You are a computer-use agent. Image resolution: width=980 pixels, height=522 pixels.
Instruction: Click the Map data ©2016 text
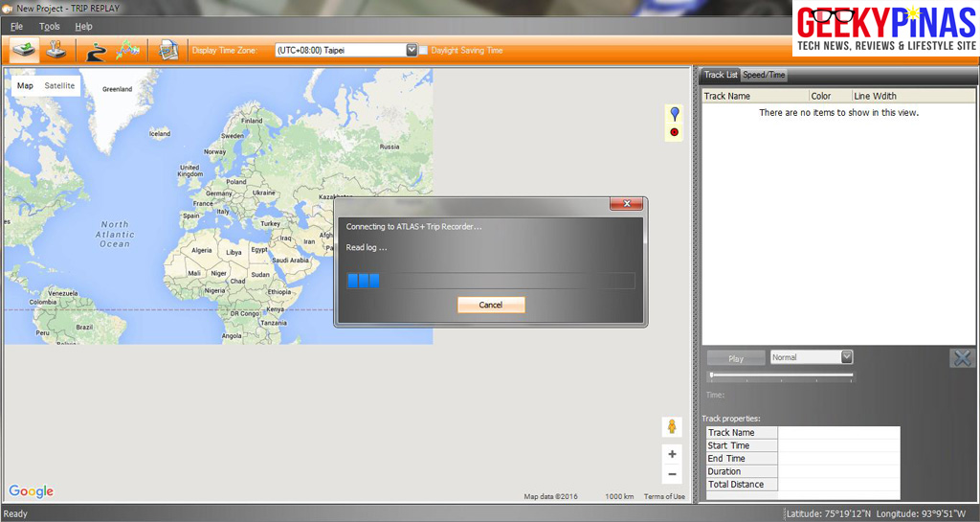(550, 496)
